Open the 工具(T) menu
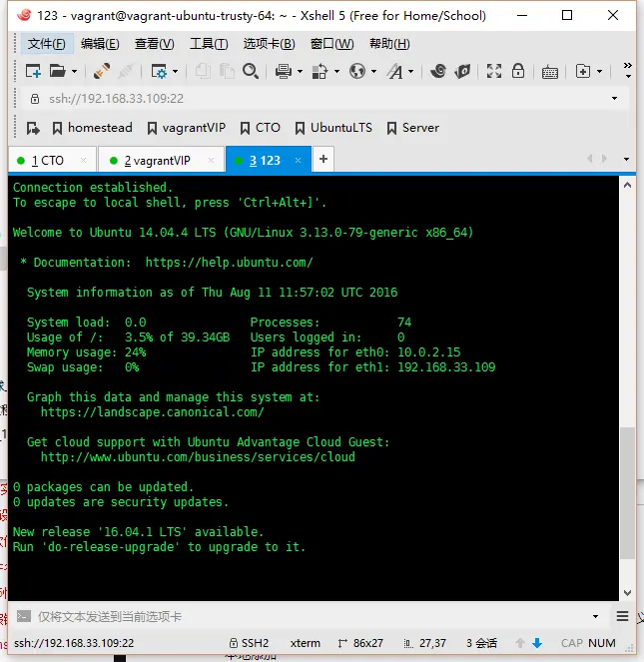 (x=209, y=44)
